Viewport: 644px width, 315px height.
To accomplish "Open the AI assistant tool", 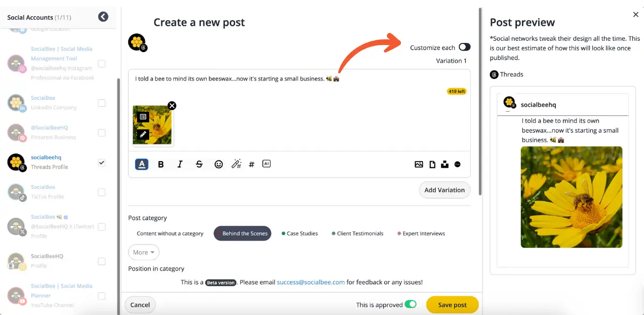I will (266, 164).
